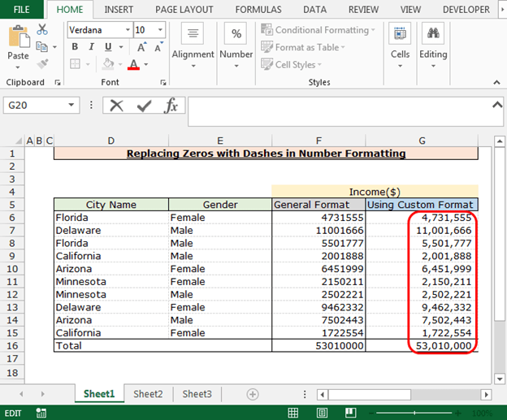Click the Format Painter brush icon

coord(42,63)
